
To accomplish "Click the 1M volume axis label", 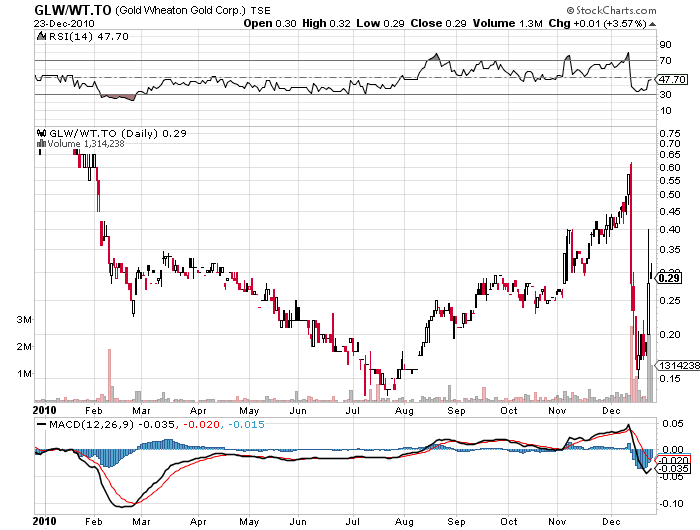I will 24,374.
